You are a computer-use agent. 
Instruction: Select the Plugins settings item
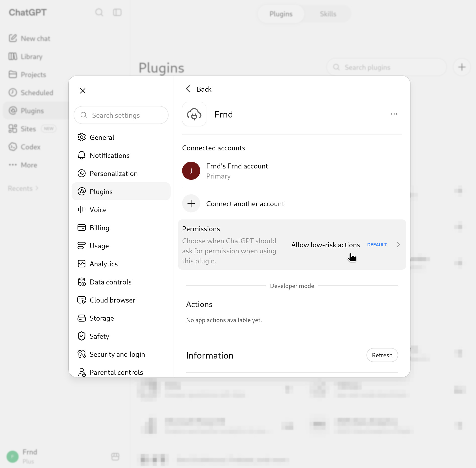(121, 192)
